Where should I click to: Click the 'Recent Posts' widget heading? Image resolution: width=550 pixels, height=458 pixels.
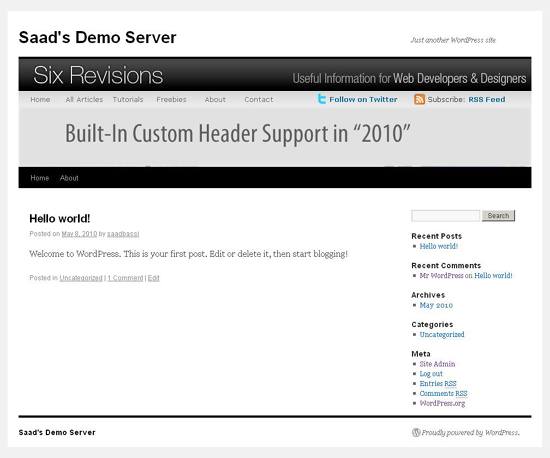[x=437, y=236]
